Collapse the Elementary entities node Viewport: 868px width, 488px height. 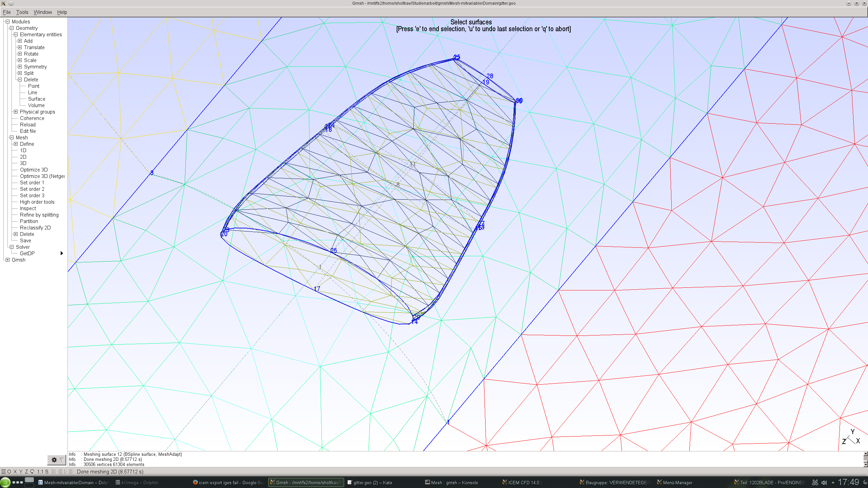coord(16,35)
